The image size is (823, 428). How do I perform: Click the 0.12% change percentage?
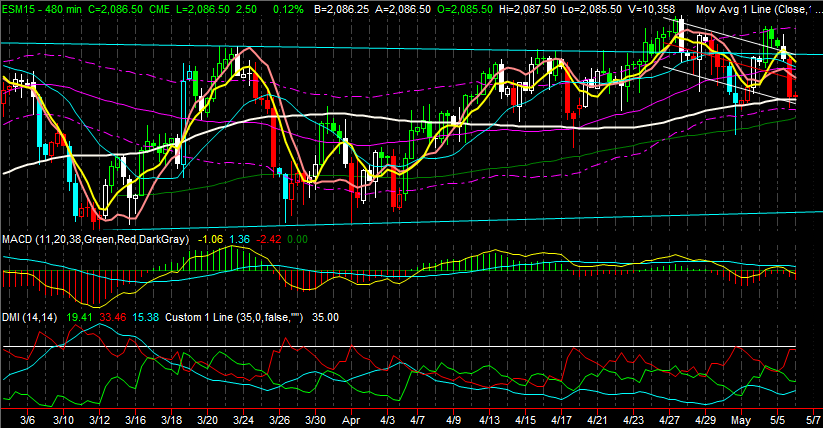coord(288,9)
